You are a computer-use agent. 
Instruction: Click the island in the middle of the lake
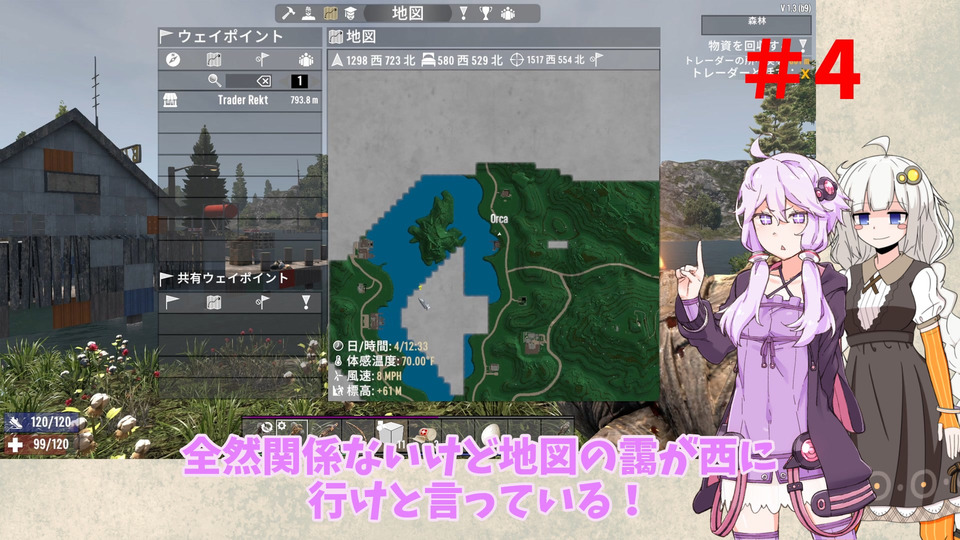(436, 227)
